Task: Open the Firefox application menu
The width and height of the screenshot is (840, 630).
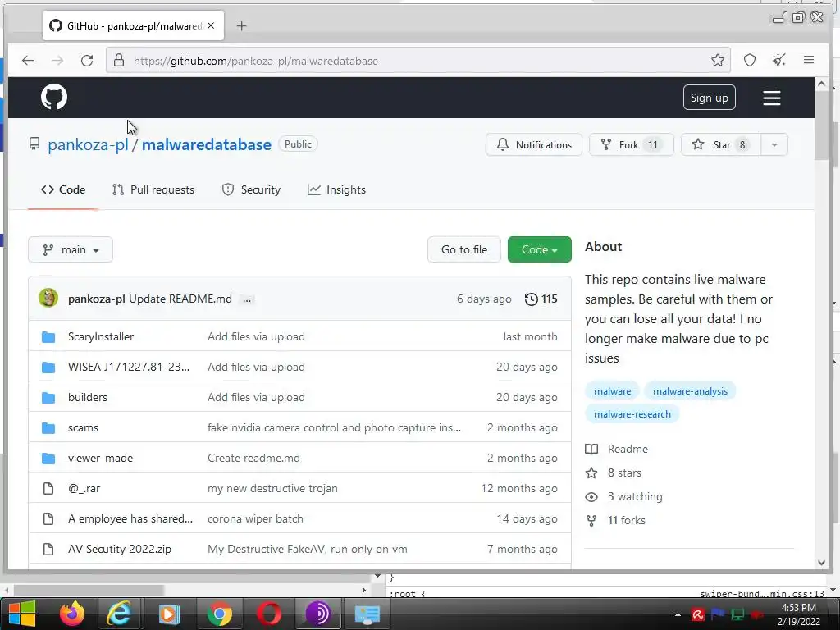Action: point(808,60)
